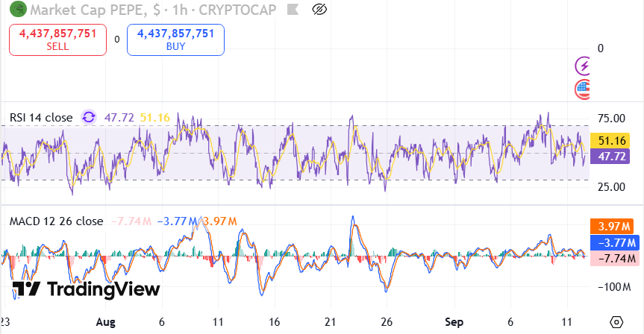Click the purple 47.72 RSI axis label
Image resolution: width=644 pixels, height=334 pixels.
(612, 157)
